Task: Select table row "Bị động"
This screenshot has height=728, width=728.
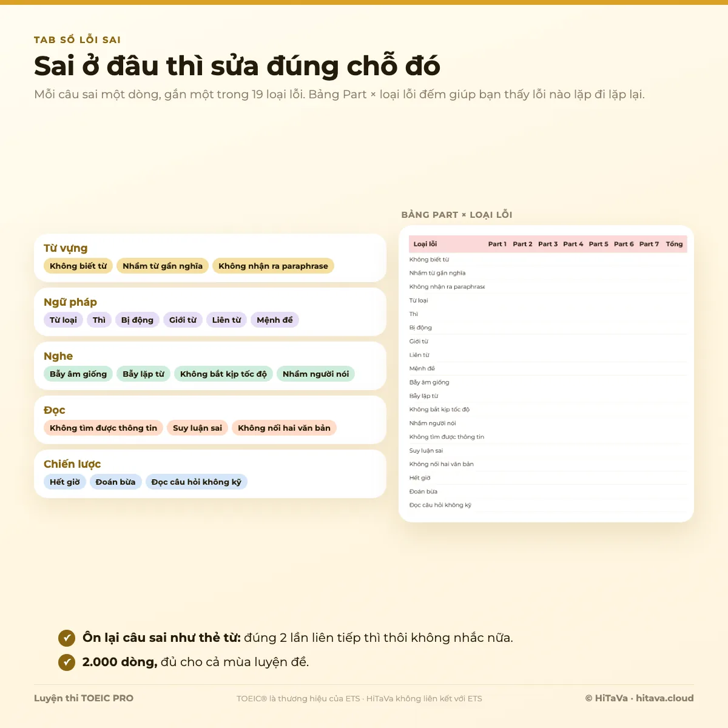Action: tap(548, 328)
